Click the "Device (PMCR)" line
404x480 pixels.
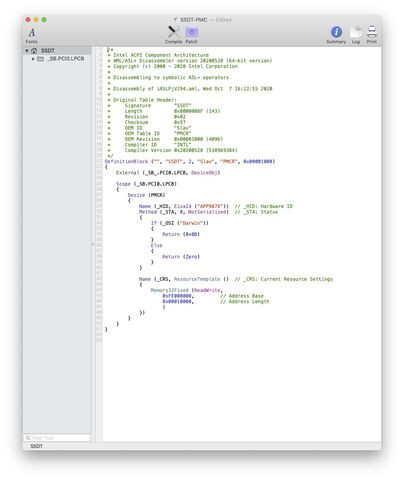coord(146,195)
